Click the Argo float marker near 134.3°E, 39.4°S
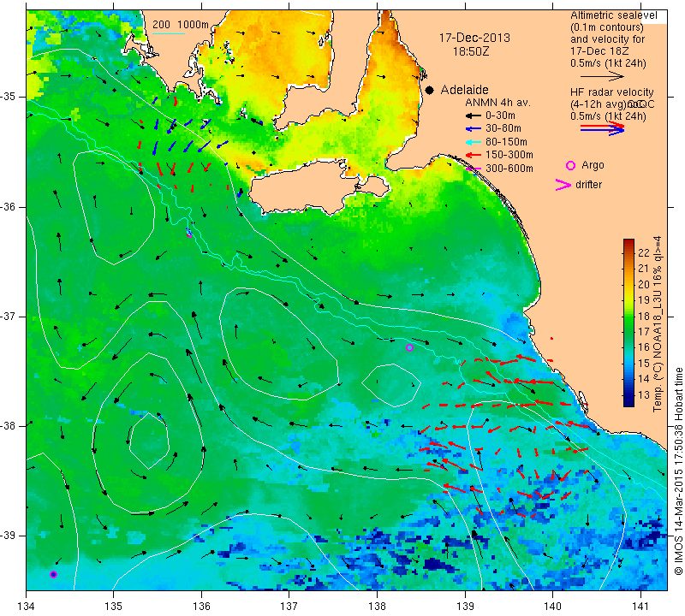The image size is (685, 616). (x=53, y=575)
